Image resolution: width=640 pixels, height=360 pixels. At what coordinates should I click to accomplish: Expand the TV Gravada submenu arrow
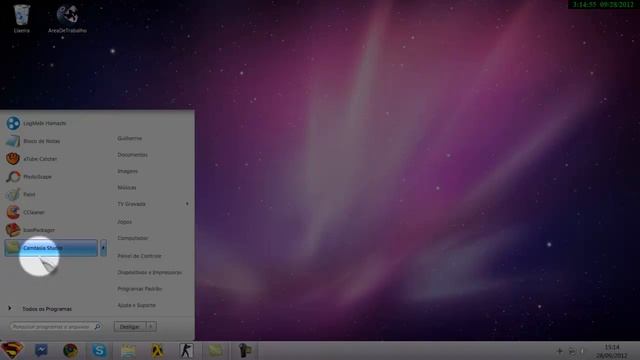187,204
